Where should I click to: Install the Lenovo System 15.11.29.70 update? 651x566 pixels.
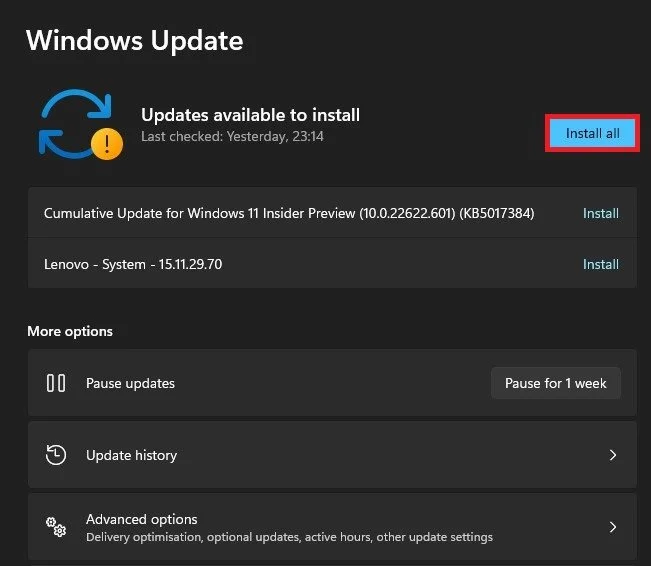pyautogui.click(x=601, y=264)
